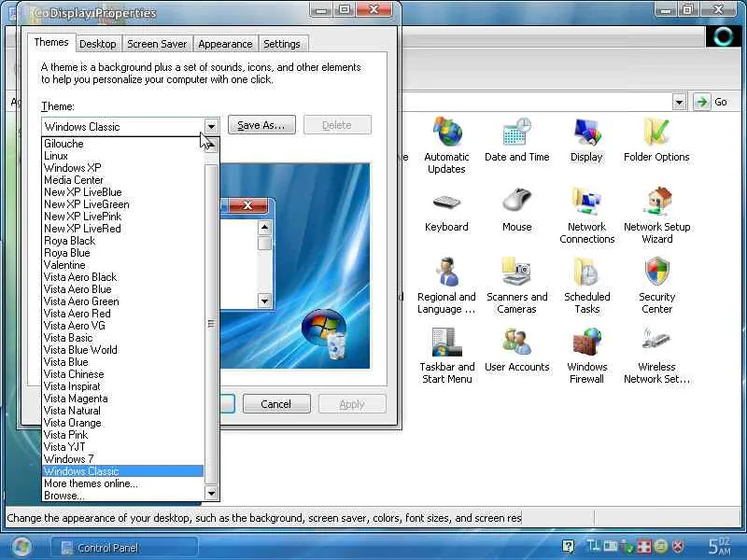The image size is (747, 560).
Task: Switch to the Appearance tab
Action: click(x=225, y=44)
